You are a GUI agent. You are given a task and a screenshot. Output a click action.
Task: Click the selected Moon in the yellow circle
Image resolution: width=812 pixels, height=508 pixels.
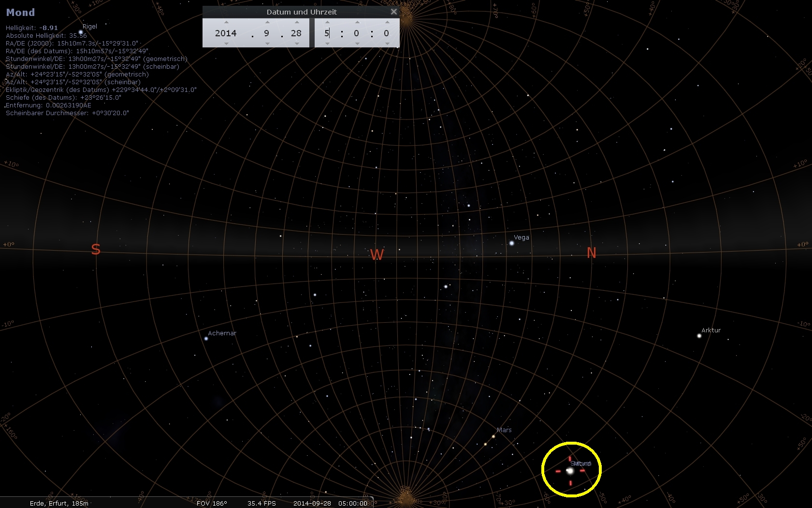click(570, 470)
